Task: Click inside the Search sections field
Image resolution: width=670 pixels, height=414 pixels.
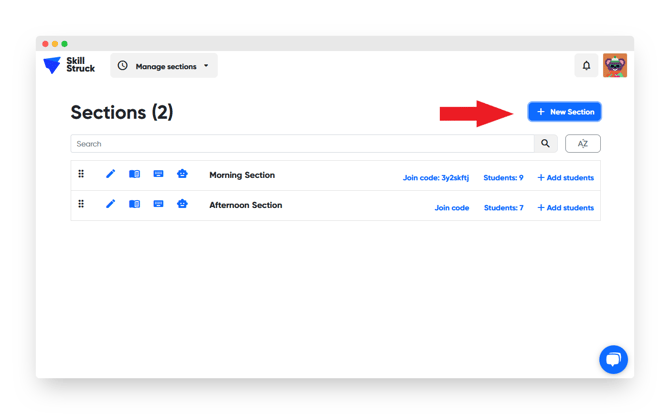Action: click(x=300, y=144)
